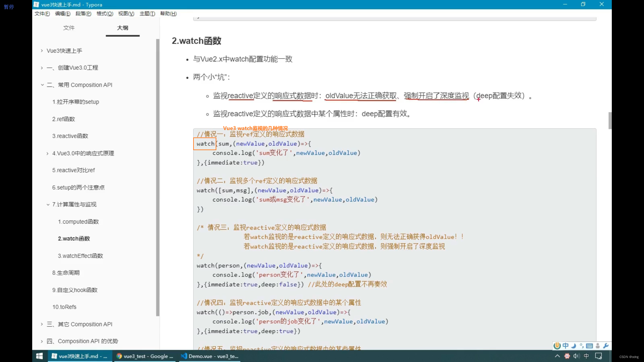644x362 pixels.
Task: Show hidden system tray icons
Action: click(557, 356)
